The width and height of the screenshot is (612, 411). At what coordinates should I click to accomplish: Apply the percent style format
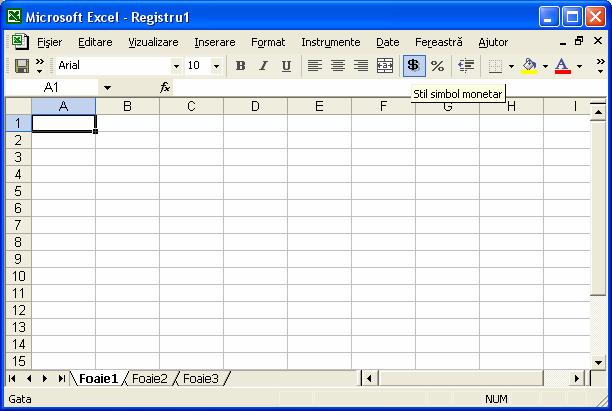437,66
